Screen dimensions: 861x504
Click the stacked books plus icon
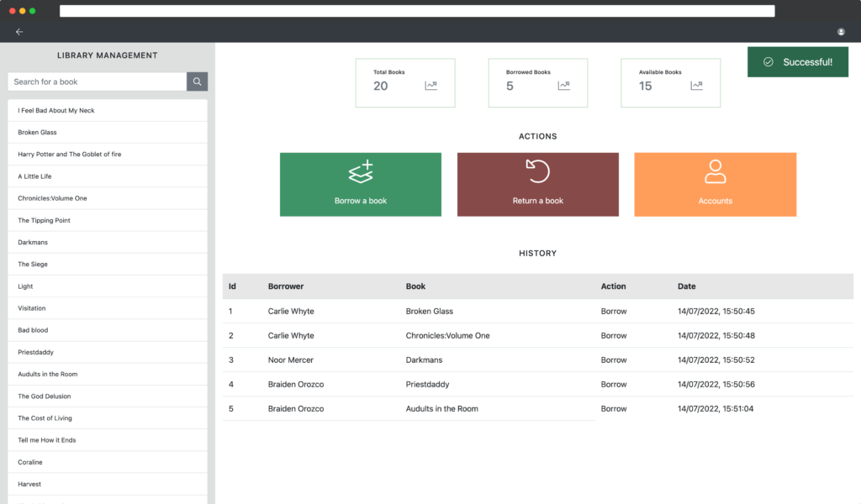click(361, 172)
